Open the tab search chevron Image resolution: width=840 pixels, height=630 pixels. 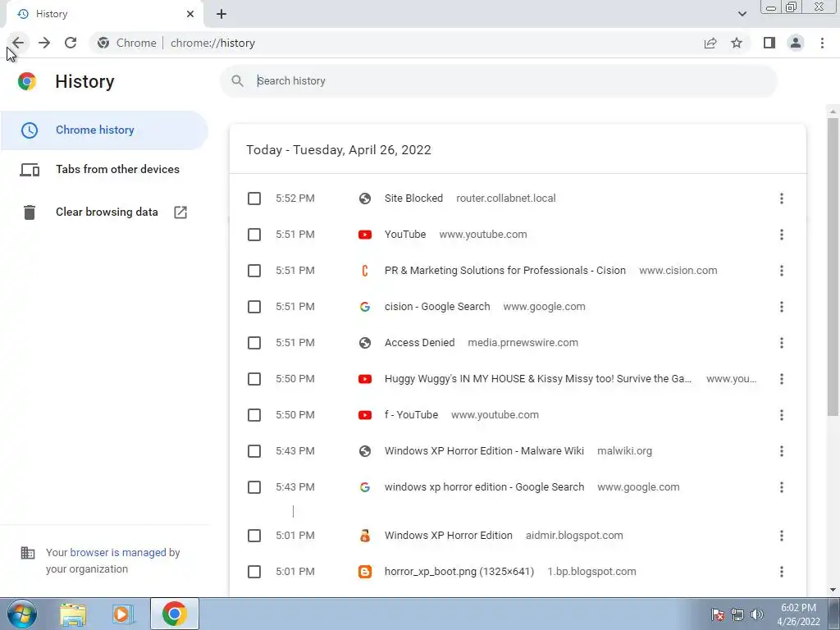click(742, 14)
